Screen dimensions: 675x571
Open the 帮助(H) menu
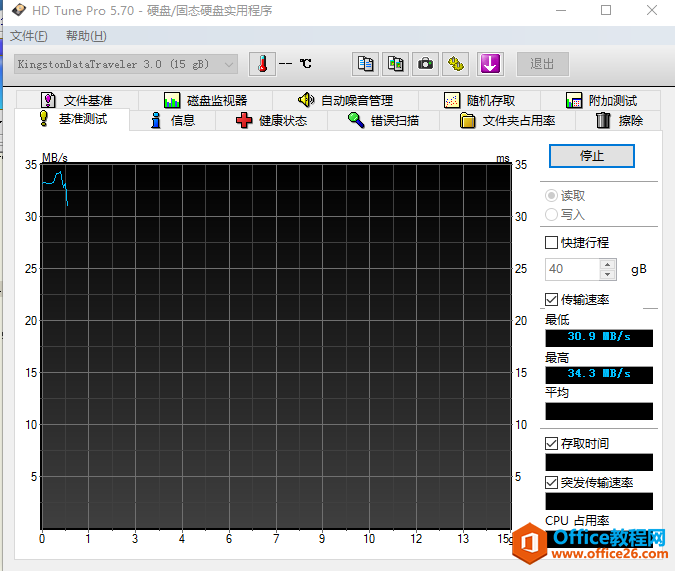(86, 36)
